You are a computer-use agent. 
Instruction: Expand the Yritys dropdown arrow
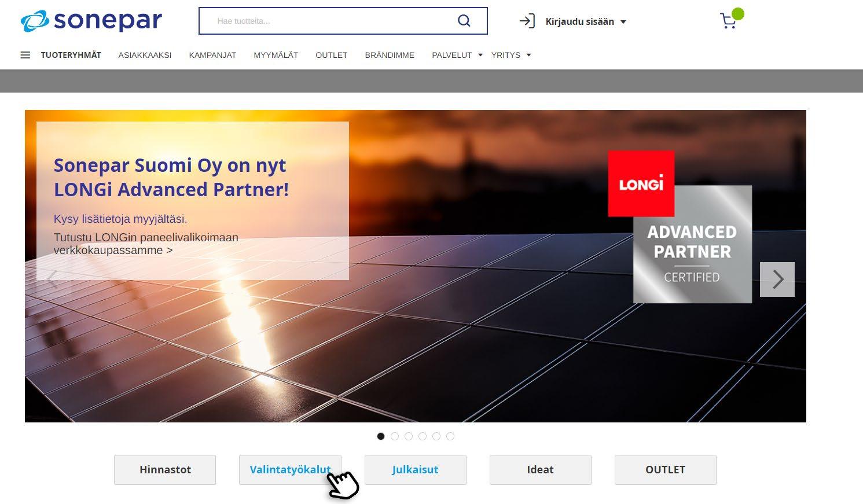click(528, 55)
